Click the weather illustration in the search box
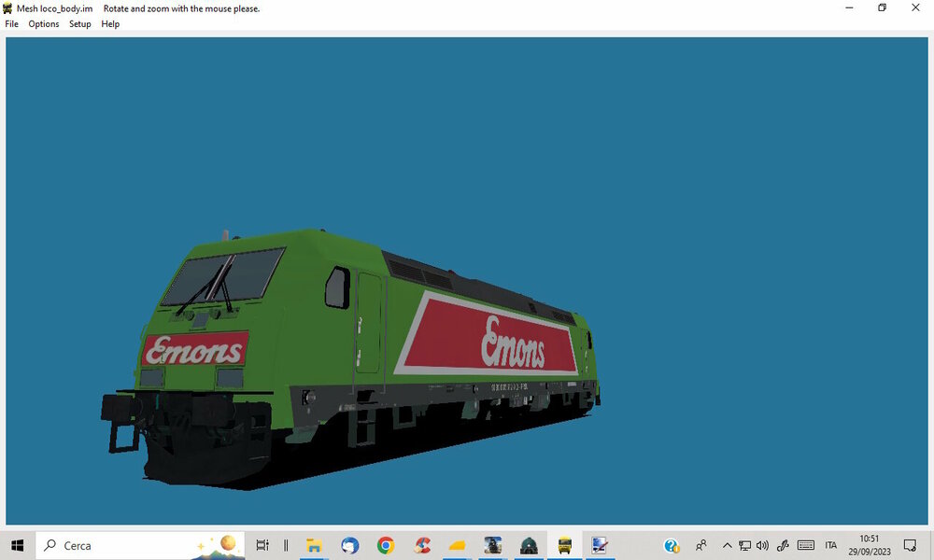 click(x=218, y=547)
